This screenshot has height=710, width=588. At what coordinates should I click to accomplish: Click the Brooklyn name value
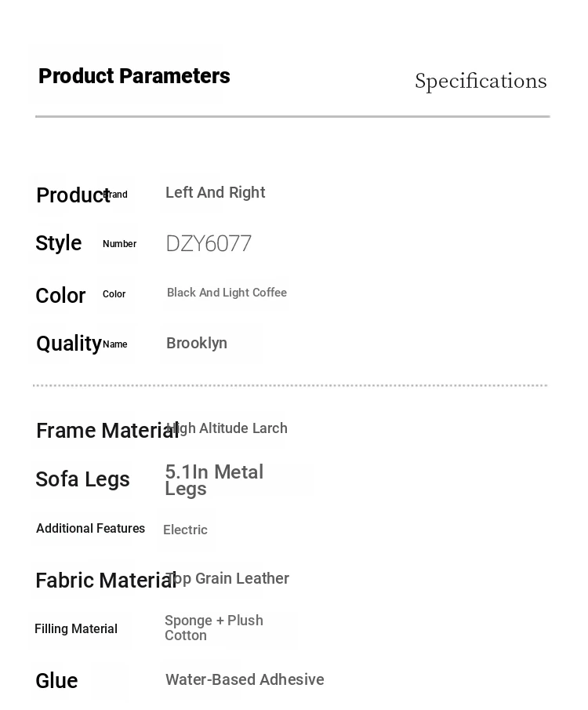[197, 343]
